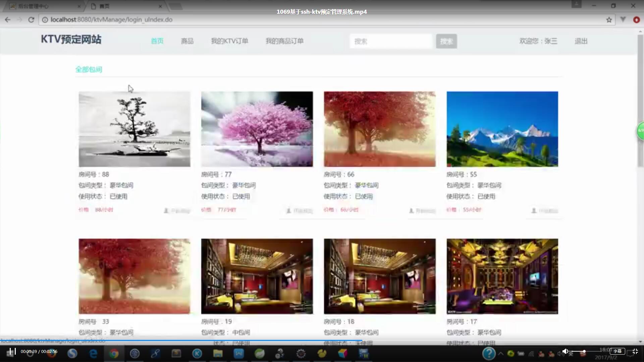The image size is (644, 362).
Task: Open 我的商品订单 navigation link
Action: click(284, 41)
